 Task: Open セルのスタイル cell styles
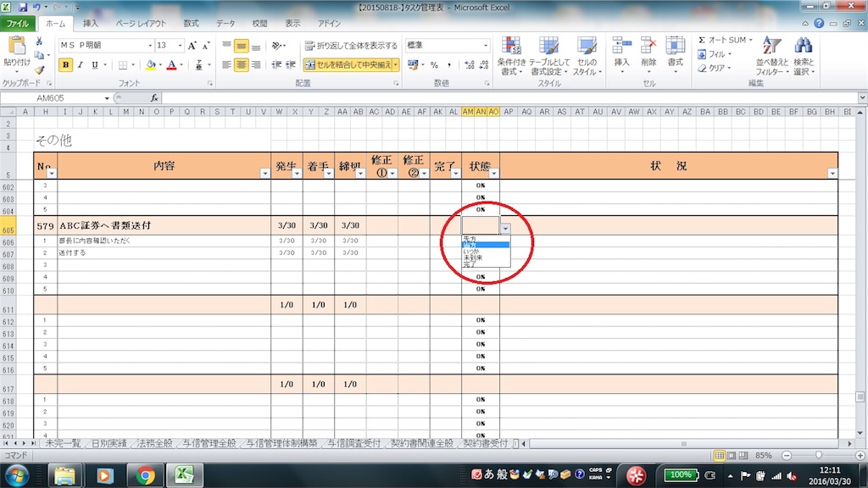[587, 56]
